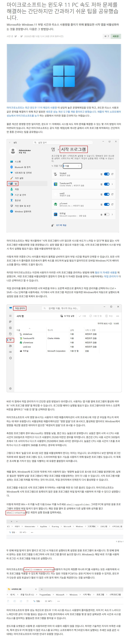Sort Task Manager by 상태 column

pyautogui.click(x=72, y=330)
